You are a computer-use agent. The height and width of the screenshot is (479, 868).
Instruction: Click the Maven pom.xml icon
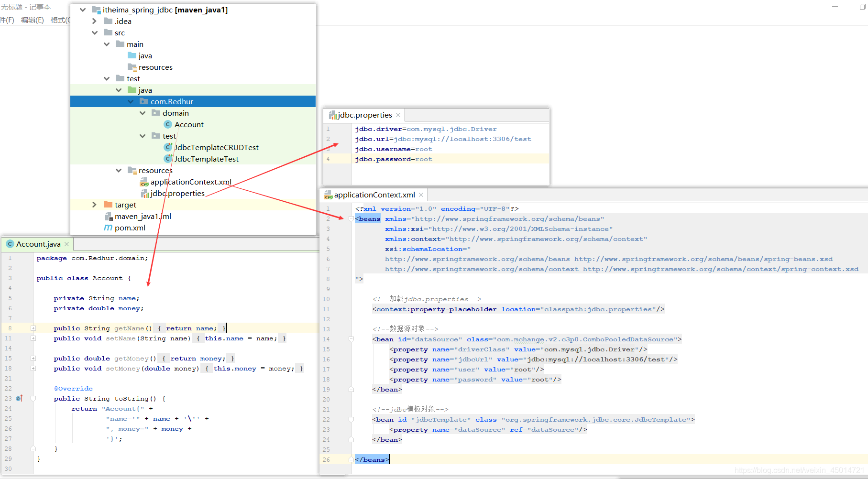tap(108, 228)
